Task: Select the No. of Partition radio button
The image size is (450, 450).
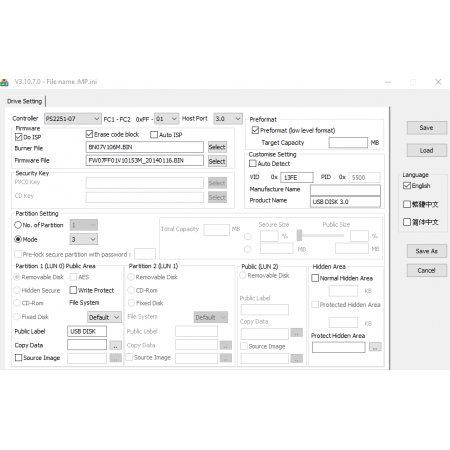Action: (18, 225)
